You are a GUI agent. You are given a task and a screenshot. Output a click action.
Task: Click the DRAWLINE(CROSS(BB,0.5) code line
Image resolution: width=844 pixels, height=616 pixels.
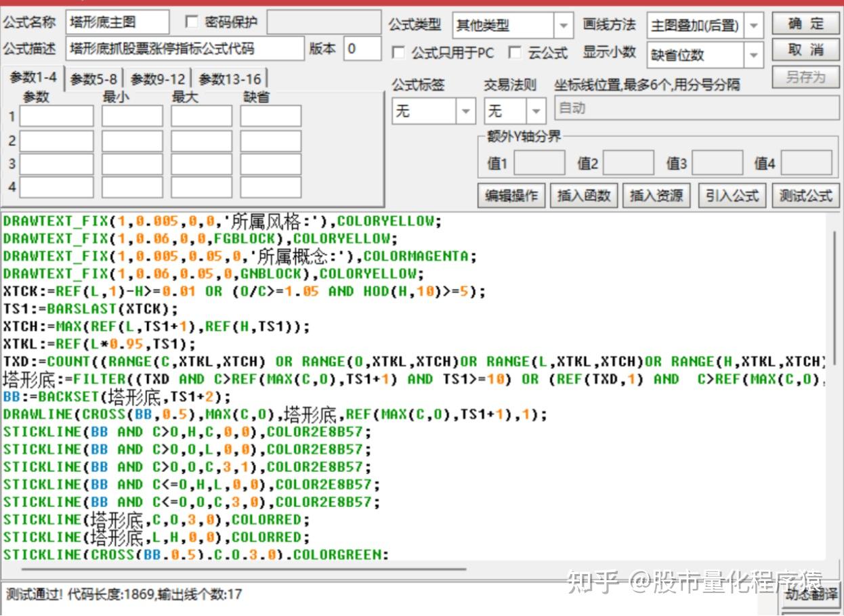(x=275, y=414)
